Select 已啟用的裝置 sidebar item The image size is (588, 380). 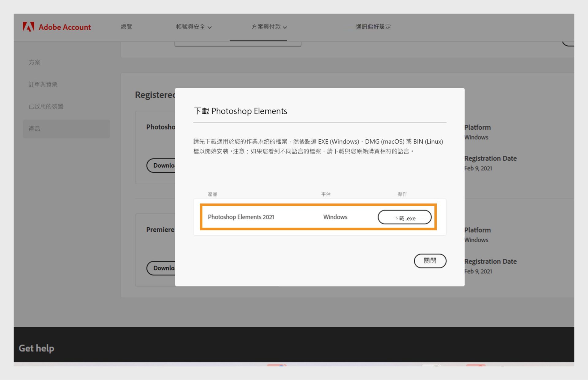(46, 106)
